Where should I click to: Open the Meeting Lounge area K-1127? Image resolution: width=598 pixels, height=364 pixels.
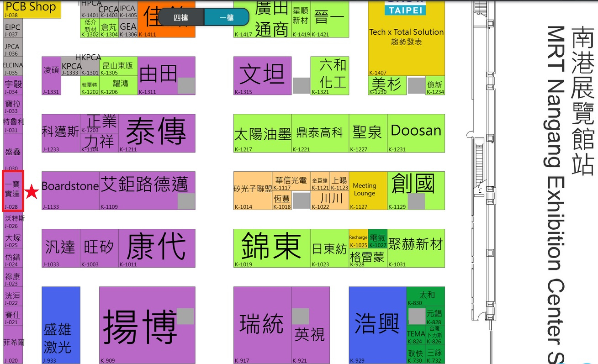(368, 190)
